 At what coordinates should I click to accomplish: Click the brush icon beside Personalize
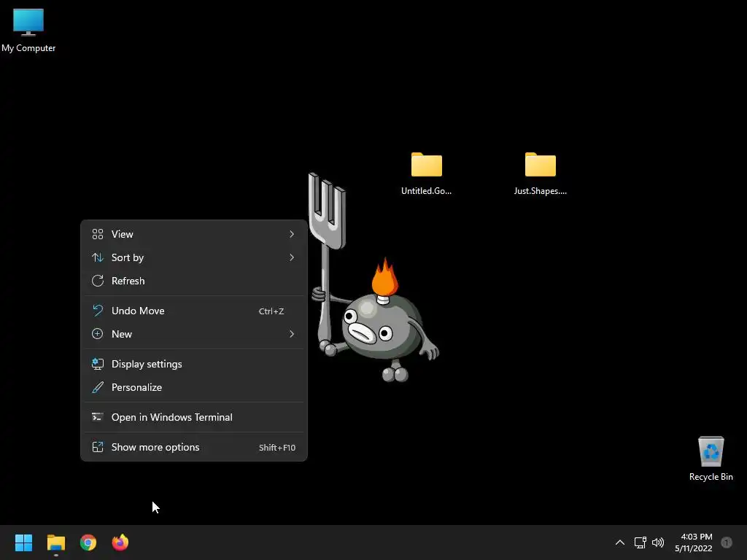[x=97, y=387]
